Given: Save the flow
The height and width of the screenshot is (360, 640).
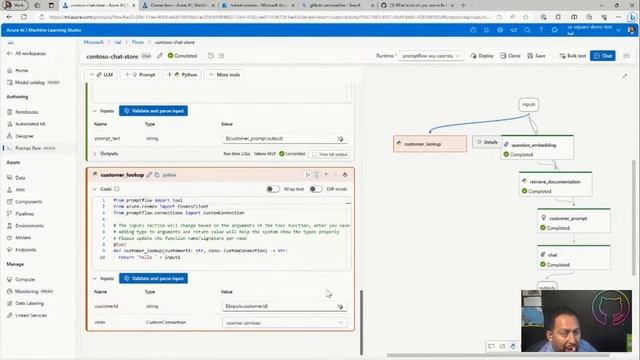Looking at the screenshot, I should click(536, 56).
